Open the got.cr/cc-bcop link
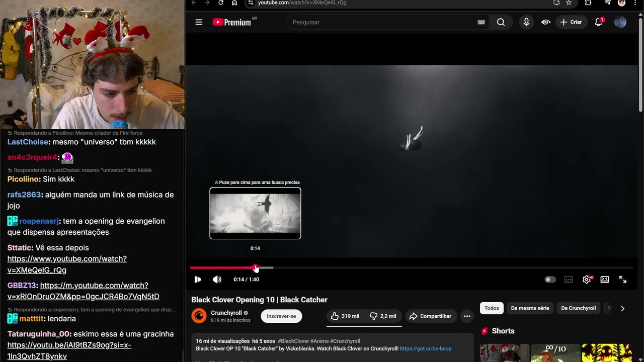Image resolution: width=644 pixels, height=362 pixels. [426, 348]
